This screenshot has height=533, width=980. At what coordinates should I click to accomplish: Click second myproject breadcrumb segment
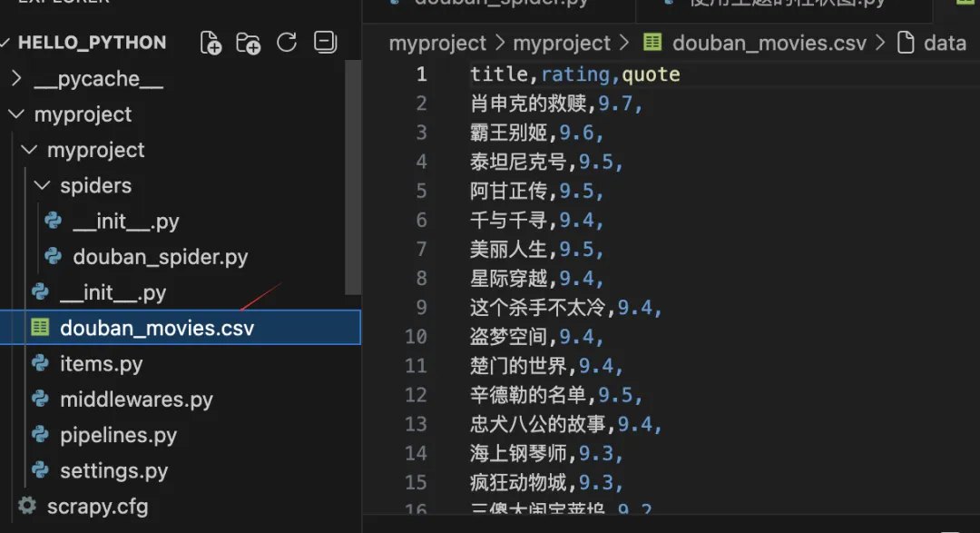click(x=562, y=44)
